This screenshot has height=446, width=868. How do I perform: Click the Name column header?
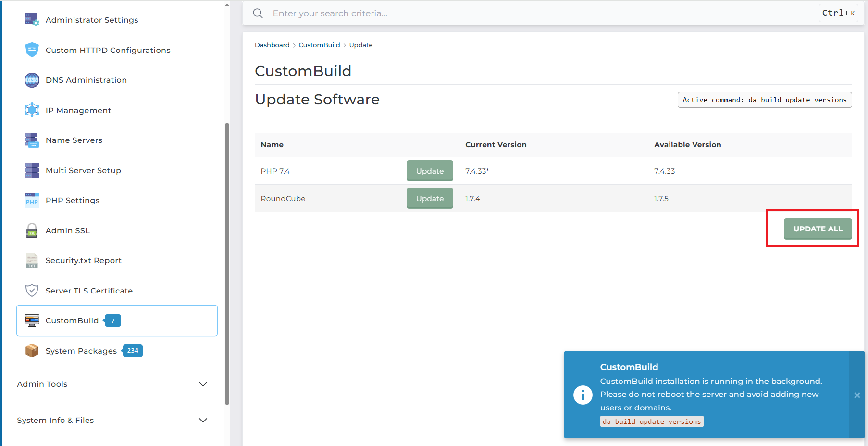272,145
